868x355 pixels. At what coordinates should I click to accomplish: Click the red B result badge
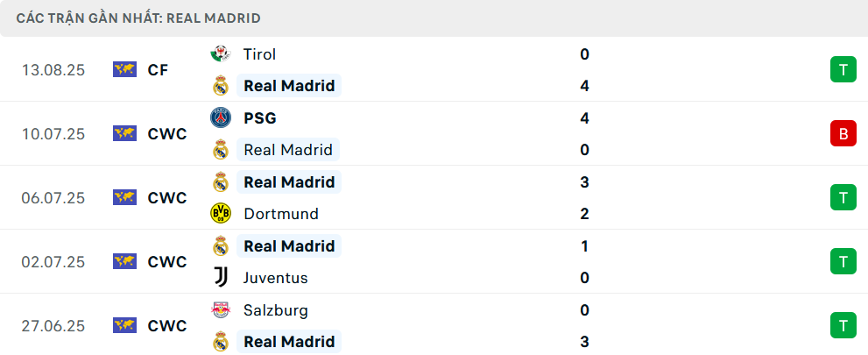point(843,133)
